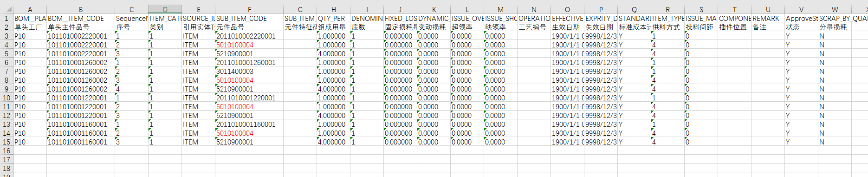Screen dimensions: 868x177
Task: Select column N header
Action: click(x=534, y=9)
